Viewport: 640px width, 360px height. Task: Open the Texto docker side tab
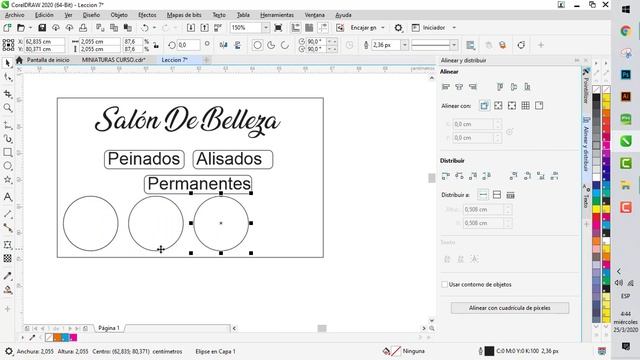tap(586, 196)
